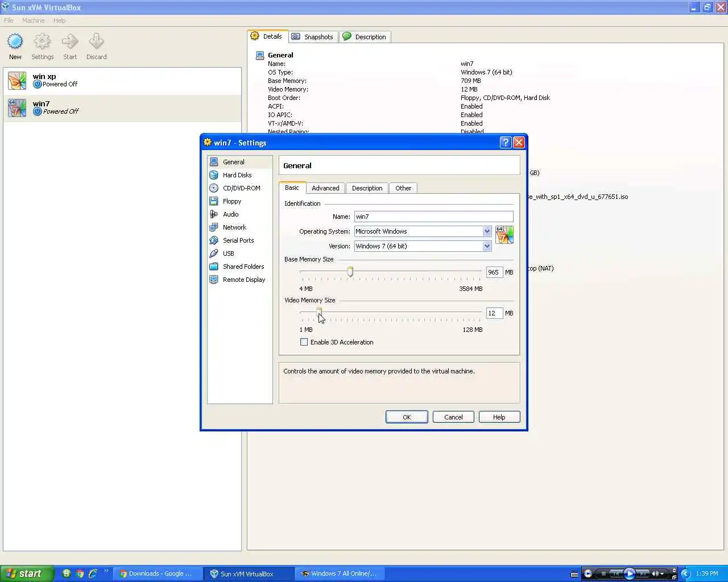Switch to Sun xVM VirtualBox taskbar button
The width and height of the screenshot is (728, 582).
[x=249, y=573]
